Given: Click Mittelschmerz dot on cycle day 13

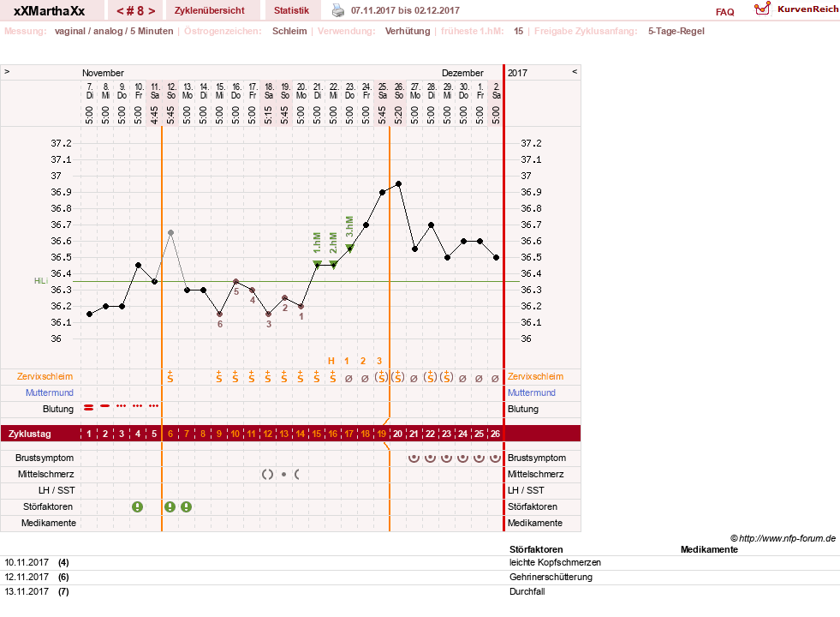Looking at the screenshot, I should pyautogui.click(x=283, y=475).
